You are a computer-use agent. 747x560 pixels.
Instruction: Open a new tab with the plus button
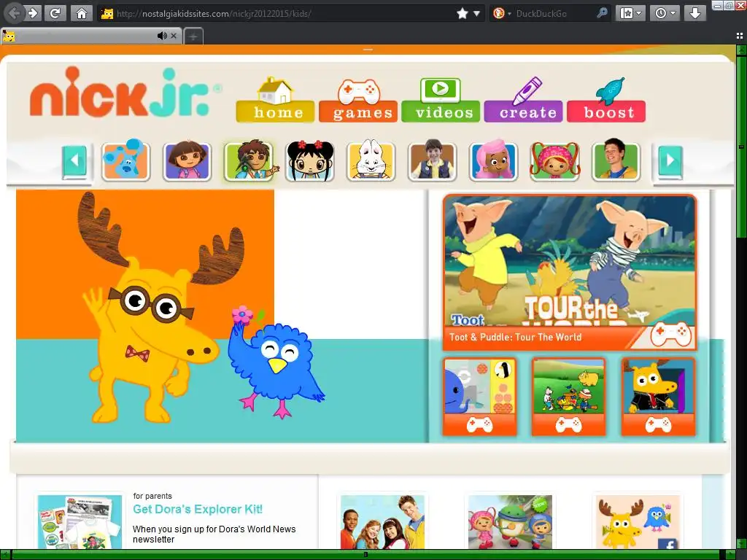(x=193, y=36)
